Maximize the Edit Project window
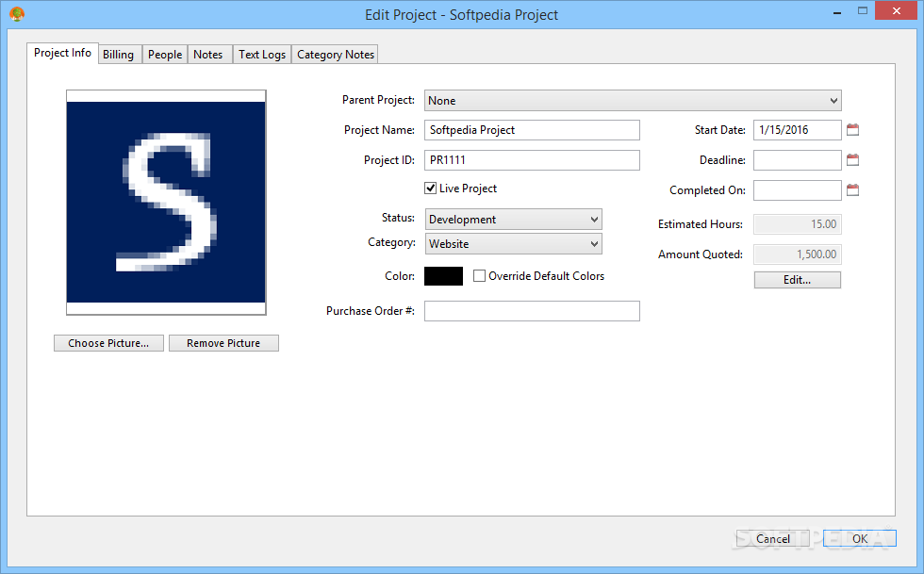924x574 pixels. coord(863,11)
